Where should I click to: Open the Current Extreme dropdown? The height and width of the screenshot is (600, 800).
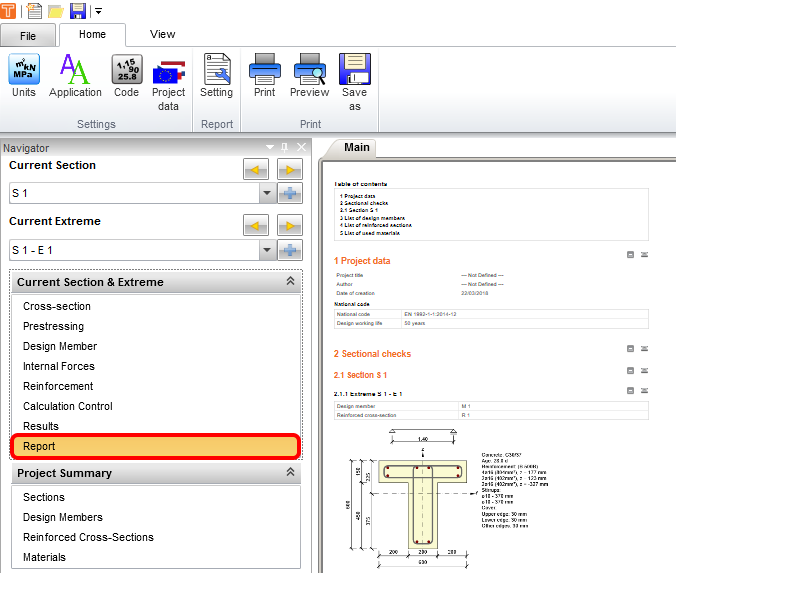coord(267,250)
